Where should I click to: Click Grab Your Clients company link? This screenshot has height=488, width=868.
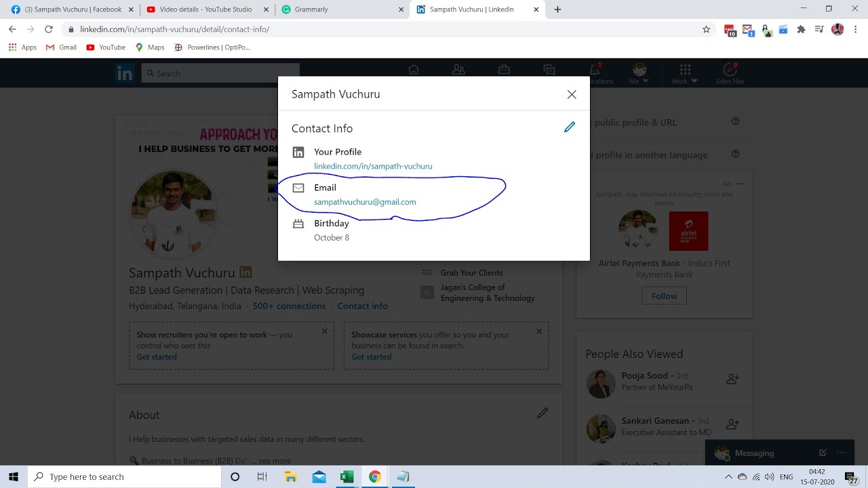point(472,272)
